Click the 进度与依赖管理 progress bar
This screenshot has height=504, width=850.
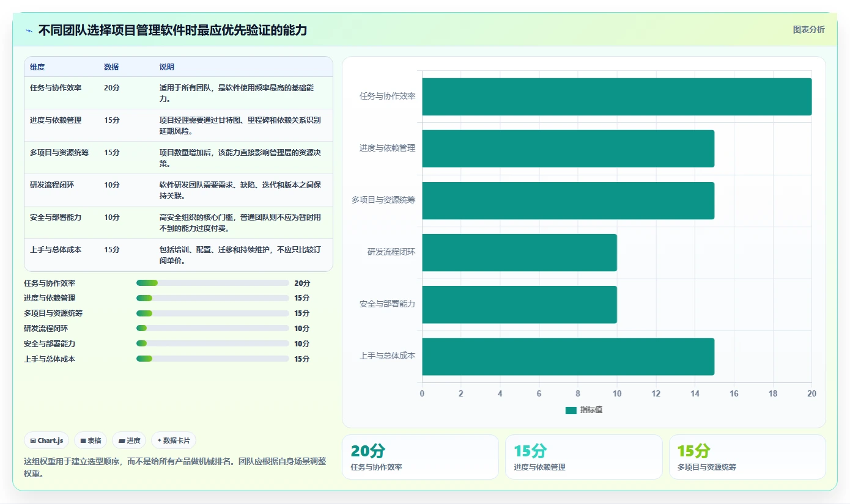point(213,298)
